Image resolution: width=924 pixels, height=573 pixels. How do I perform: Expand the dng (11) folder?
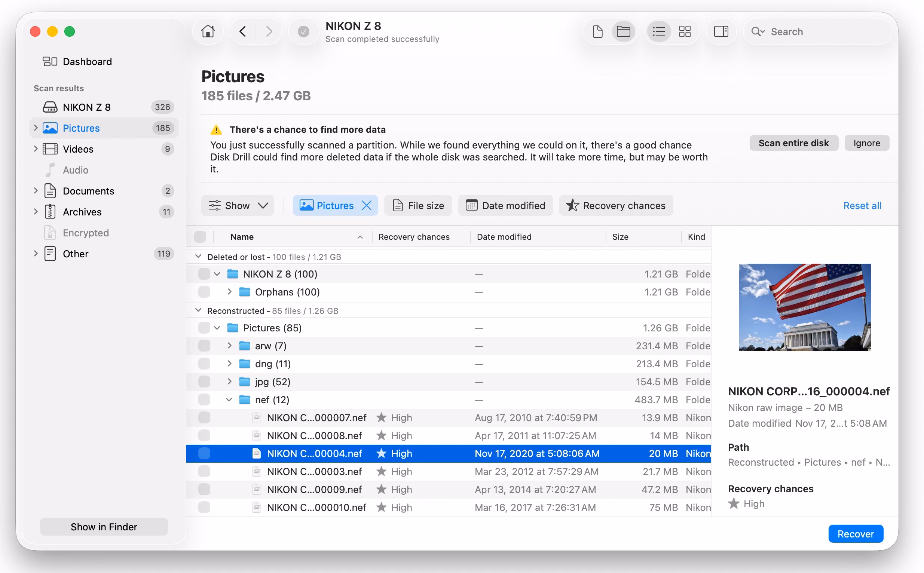(x=229, y=364)
